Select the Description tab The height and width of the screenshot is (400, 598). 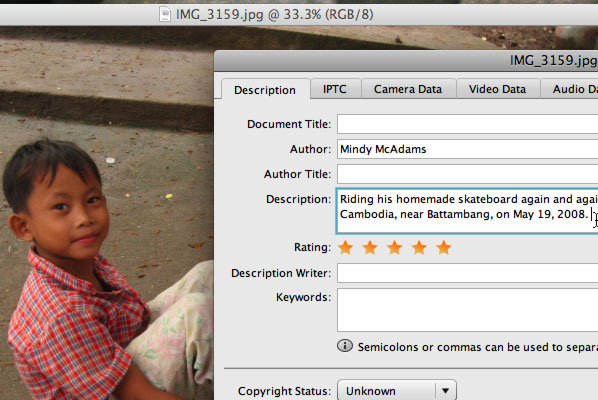[x=265, y=90]
